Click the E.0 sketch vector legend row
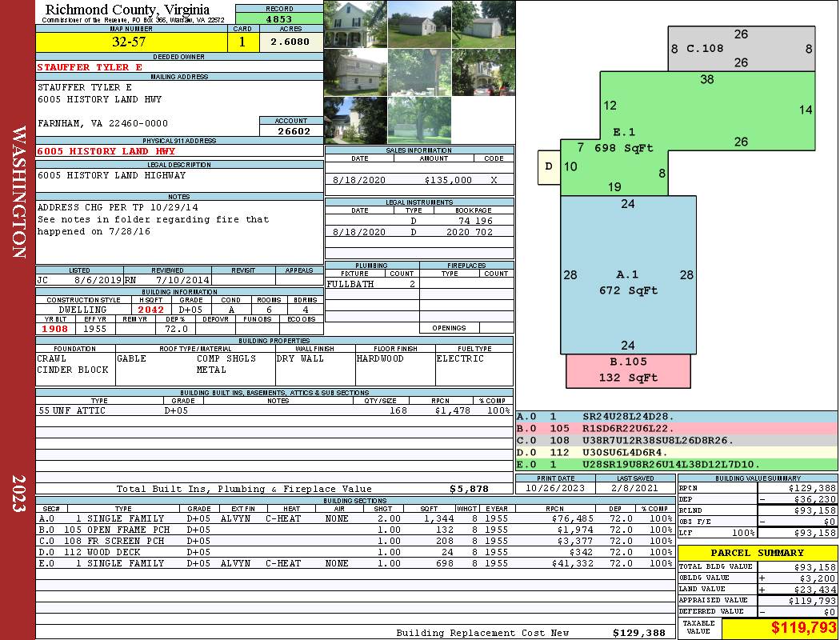Viewport: 840px width, 640px height. pyautogui.click(x=677, y=464)
